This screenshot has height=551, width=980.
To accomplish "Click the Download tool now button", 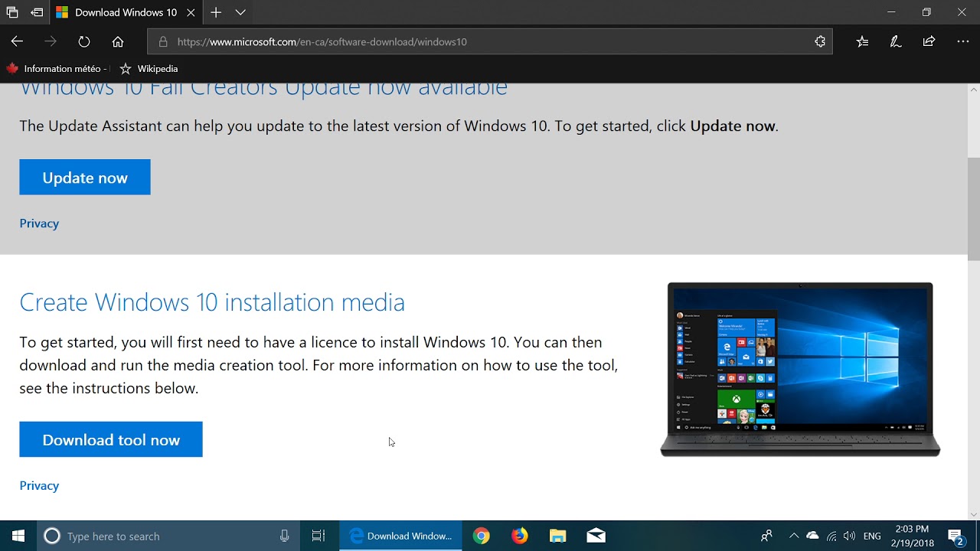I will pyautogui.click(x=111, y=439).
